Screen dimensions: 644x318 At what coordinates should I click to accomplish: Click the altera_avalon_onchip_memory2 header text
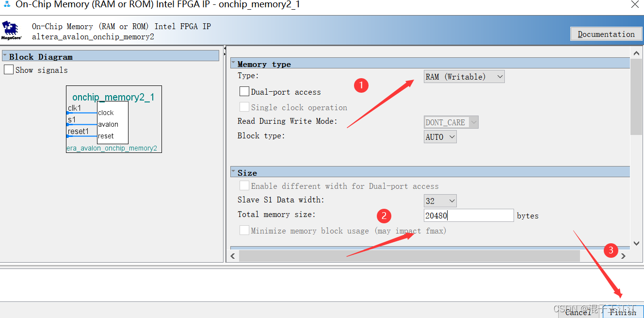click(x=93, y=37)
